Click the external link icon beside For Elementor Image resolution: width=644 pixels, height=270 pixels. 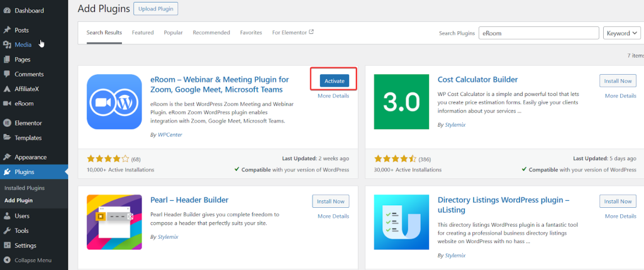pos(311,32)
